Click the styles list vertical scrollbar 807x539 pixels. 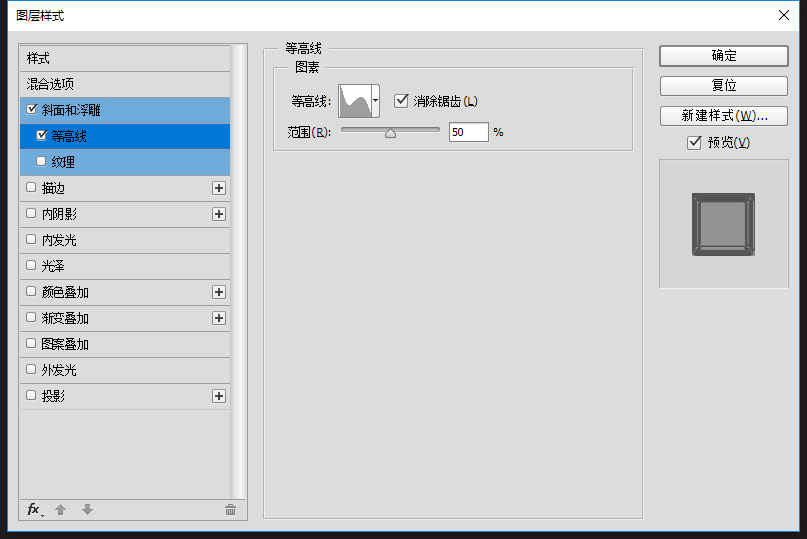point(238,272)
